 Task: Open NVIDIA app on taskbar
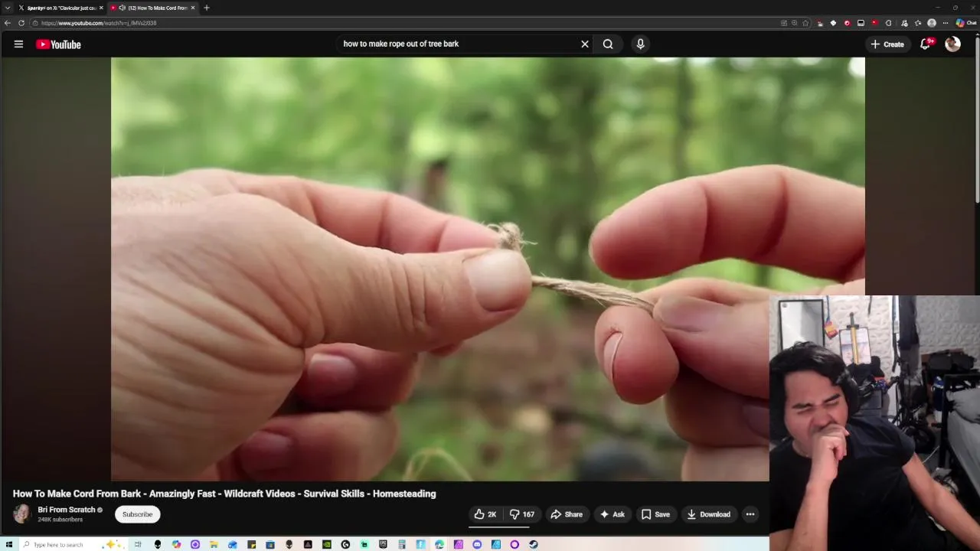point(327,544)
